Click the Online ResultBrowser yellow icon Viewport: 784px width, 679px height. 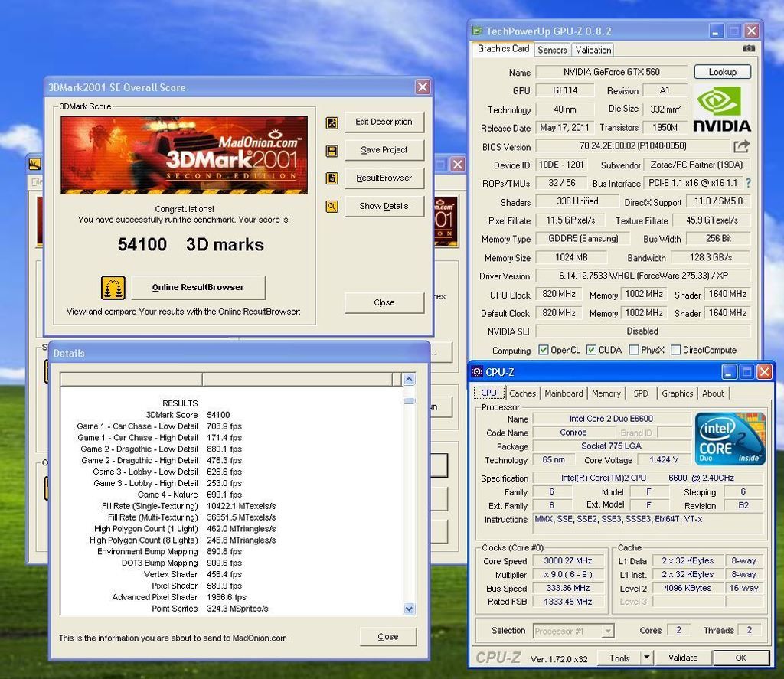[x=113, y=288]
